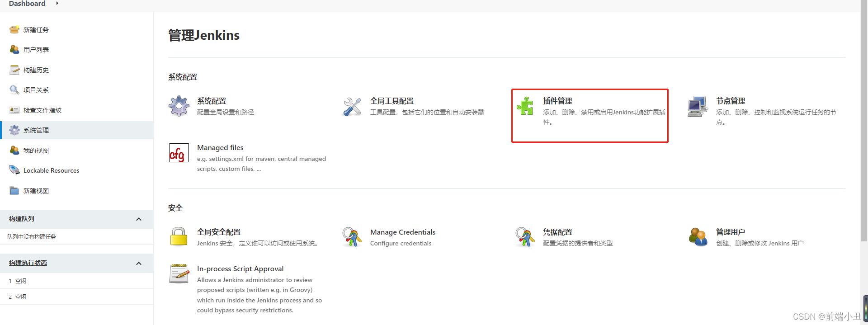Viewport: 868px width, 325px height.
Task: Open 构建历史 in the sidebar
Action: pos(36,70)
